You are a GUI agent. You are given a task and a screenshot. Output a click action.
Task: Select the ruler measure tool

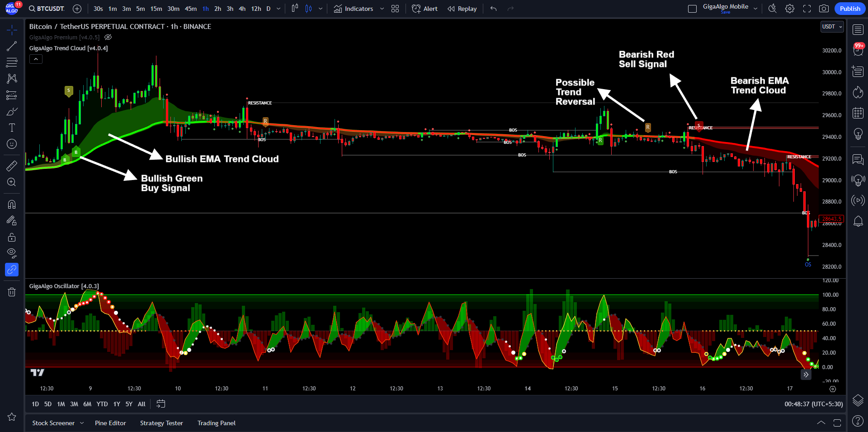point(12,166)
